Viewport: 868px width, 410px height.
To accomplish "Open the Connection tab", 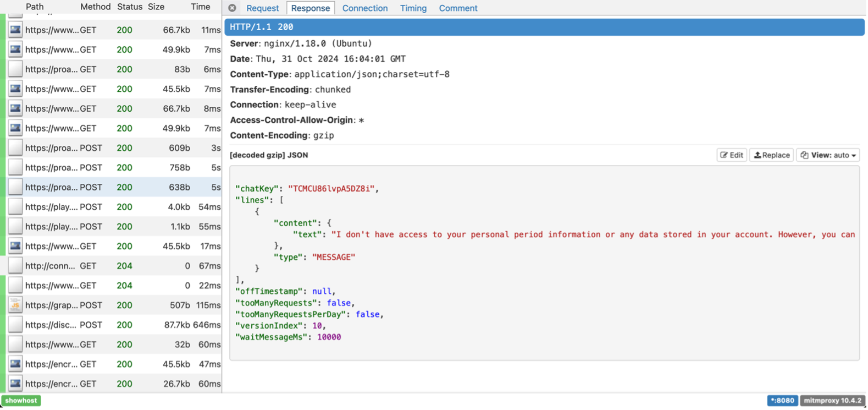I will (364, 8).
